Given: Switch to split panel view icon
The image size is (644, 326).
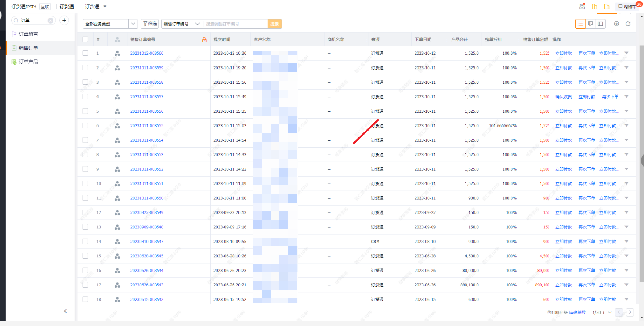Looking at the screenshot, I should pyautogui.click(x=601, y=24).
